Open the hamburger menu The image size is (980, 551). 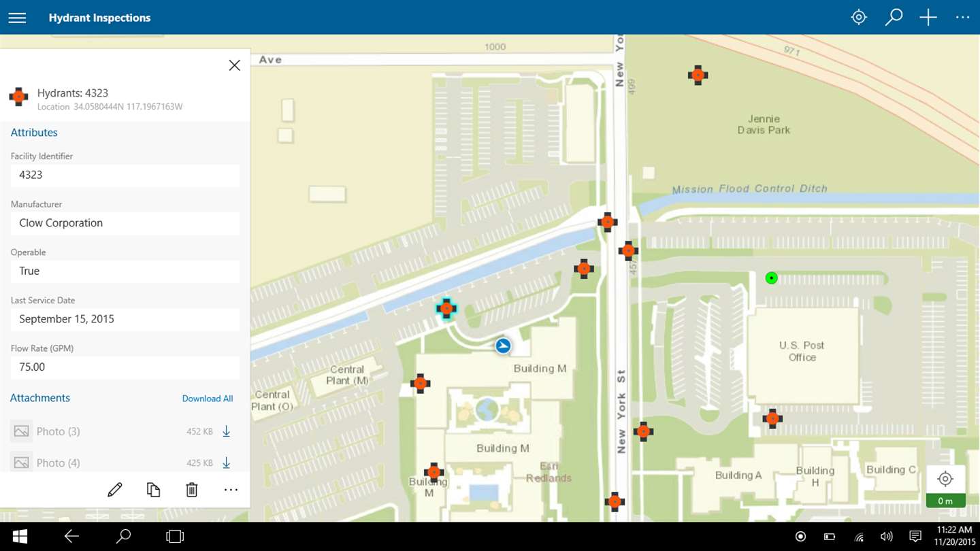tap(17, 18)
